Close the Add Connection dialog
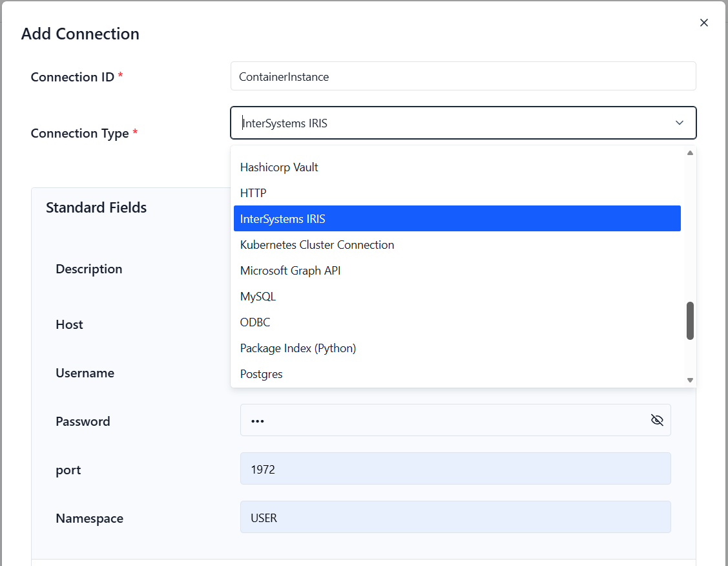The image size is (728, 566). tap(703, 22)
